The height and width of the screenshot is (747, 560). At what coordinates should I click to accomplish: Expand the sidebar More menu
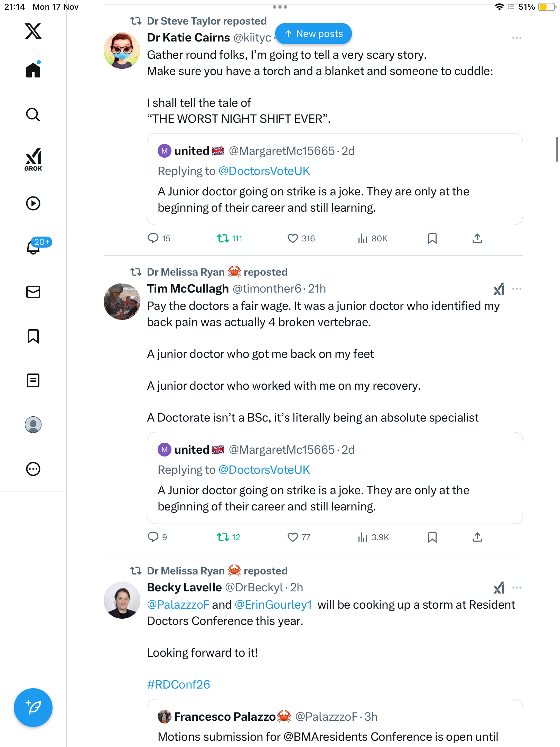point(33,469)
